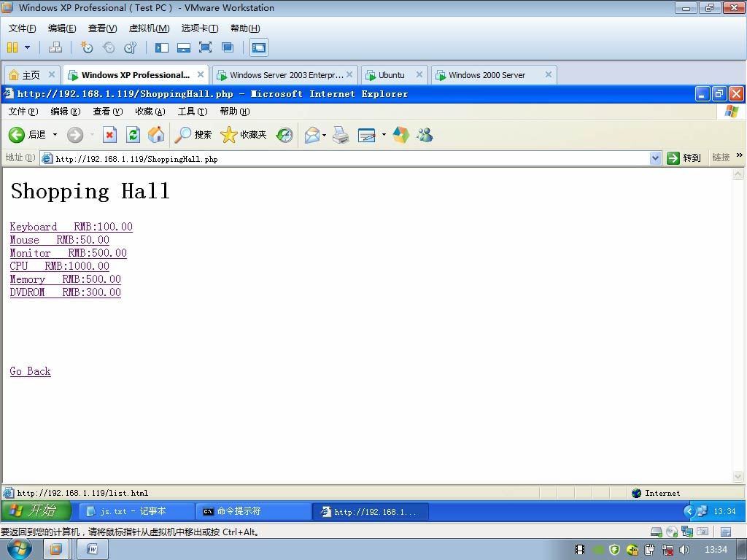Open the DVDROM RMB:300.00 link
This screenshot has width=747, height=560.
[65, 292]
